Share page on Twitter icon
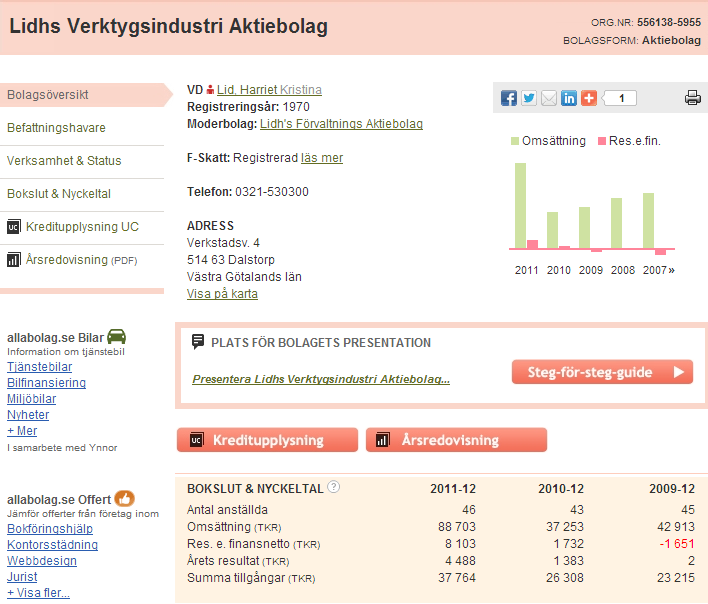This screenshot has height=604, width=708. pyautogui.click(x=529, y=98)
